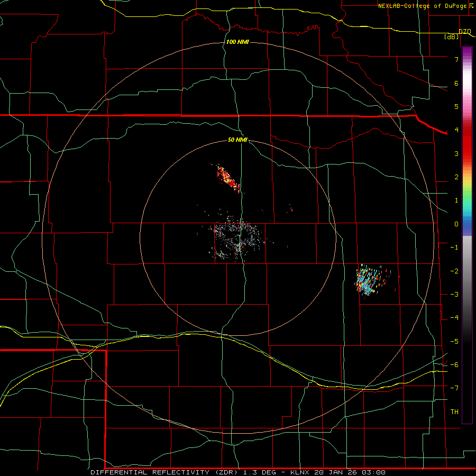The height and width of the screenshot is (476, 476).
Task: Click the "DZD" legend title
Action: point(465,32)
